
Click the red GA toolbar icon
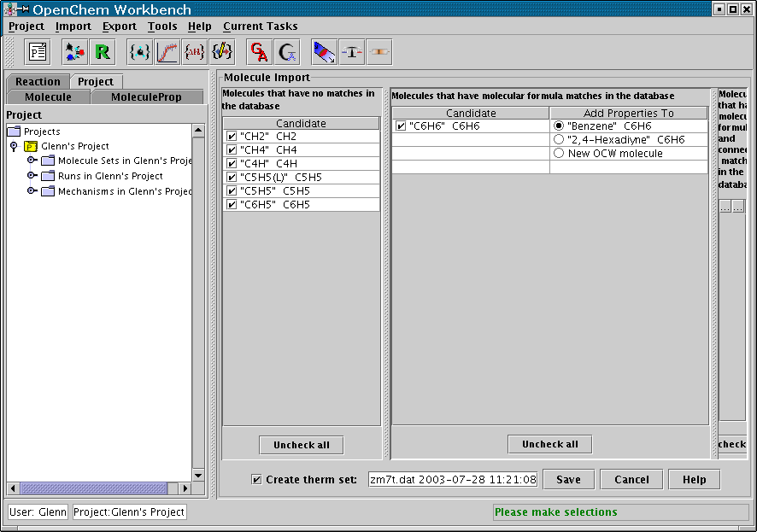[x=259, y=51]
